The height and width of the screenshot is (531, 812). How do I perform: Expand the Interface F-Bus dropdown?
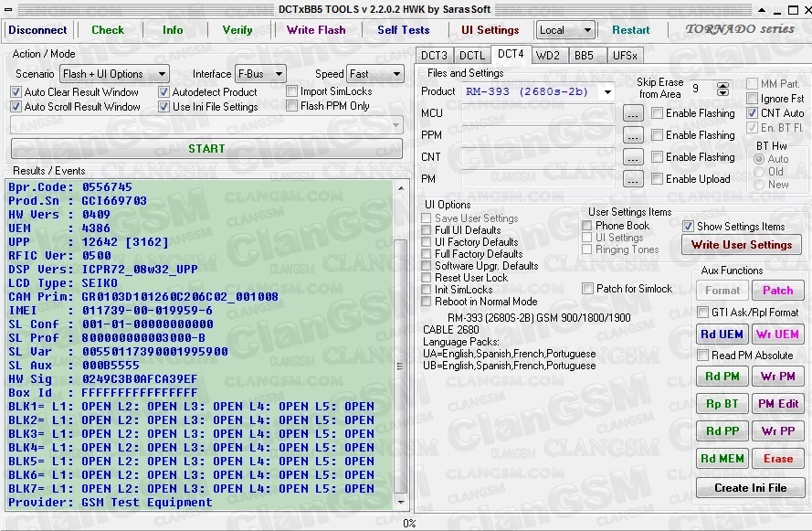pos(260,74)
